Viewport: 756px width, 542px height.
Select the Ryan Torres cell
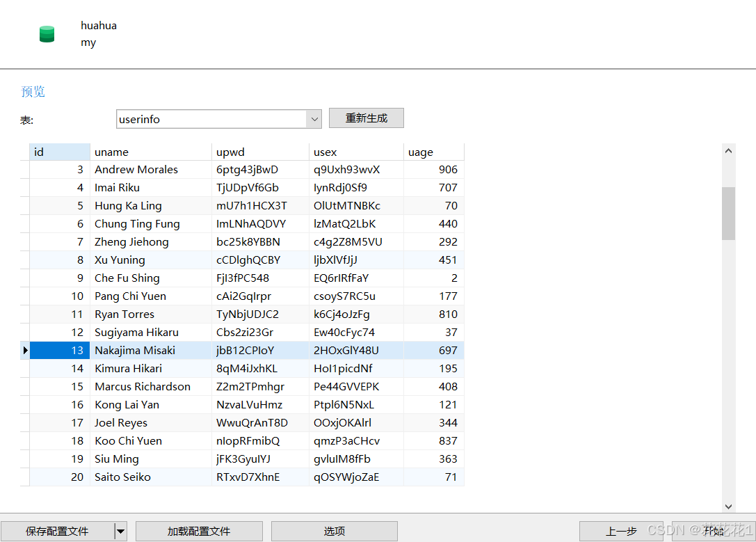(151, 314)
